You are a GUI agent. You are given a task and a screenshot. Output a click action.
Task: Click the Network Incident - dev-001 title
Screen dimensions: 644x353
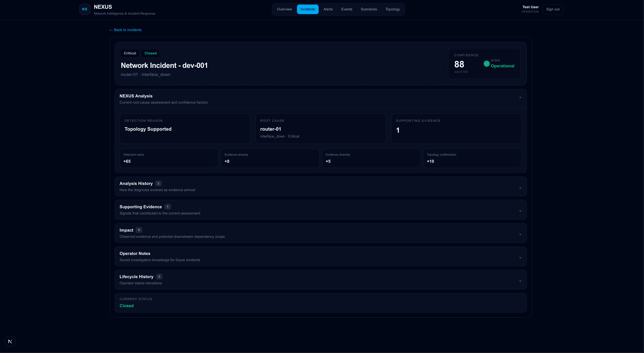(164, 65)
